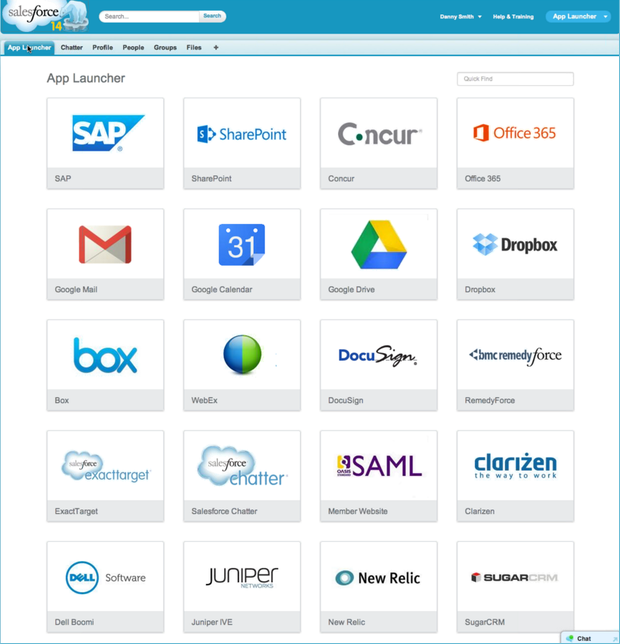Click the "SAP" tile label
This screenshot has width=620, height=644.
pos(63,179)
